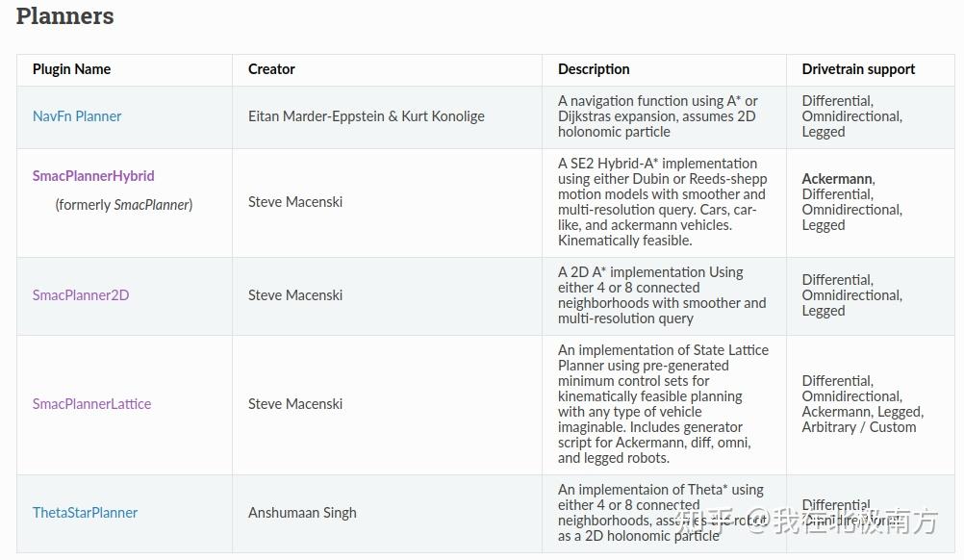The height and width of the screenshot is (560, 964).
Task: Click the bold Ackermann drivetrain text
Action: pyautogui.click(x=837, y=179)
